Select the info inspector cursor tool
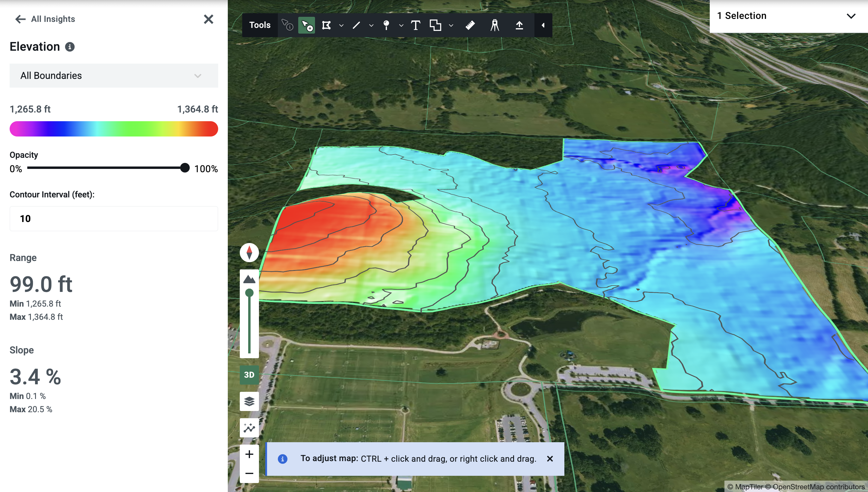Image resolution: width=868 pixels, height=492 pixels. pyautogui.click(x=287, y=25)
